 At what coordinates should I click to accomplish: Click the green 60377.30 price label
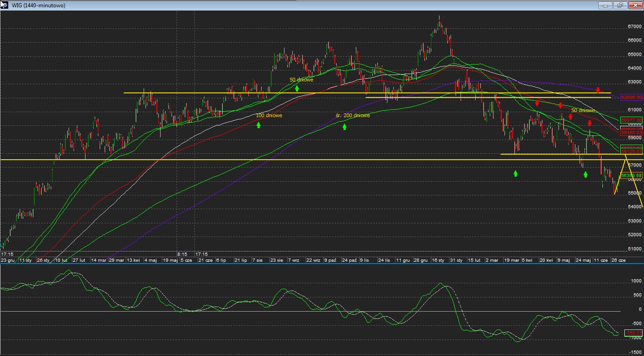[x=631, y=120]
